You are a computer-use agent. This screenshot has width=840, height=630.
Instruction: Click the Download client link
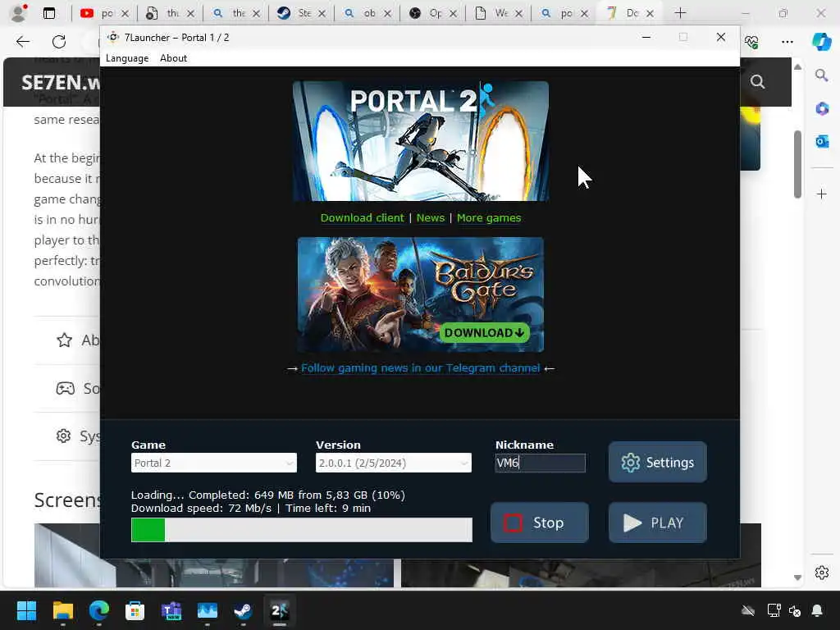click(x=362, y=217)
